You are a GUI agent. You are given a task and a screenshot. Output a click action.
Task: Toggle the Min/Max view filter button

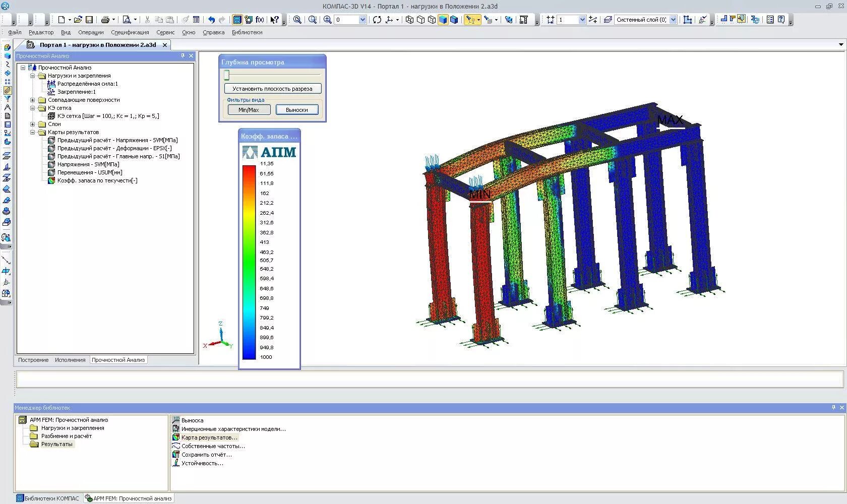point(249,110)
